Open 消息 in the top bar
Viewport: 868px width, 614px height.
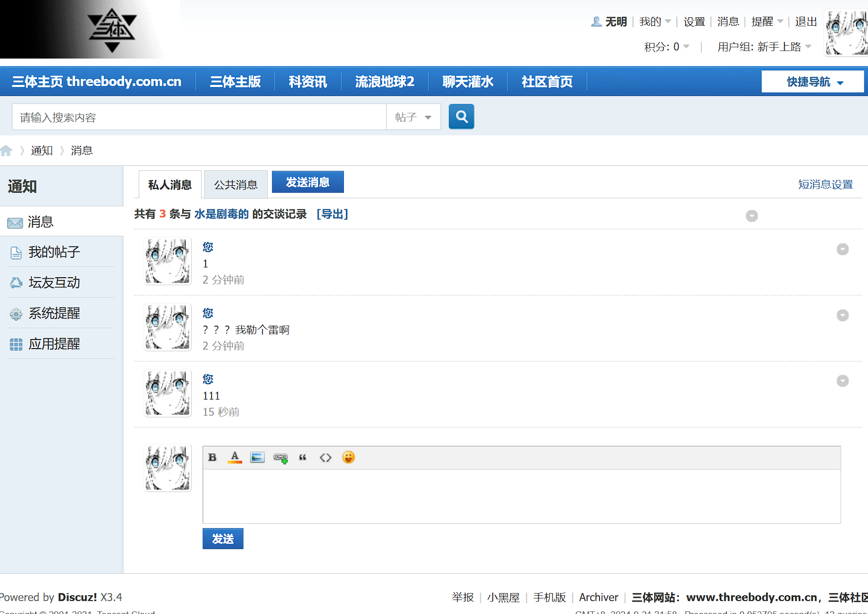tap(728, 21)
